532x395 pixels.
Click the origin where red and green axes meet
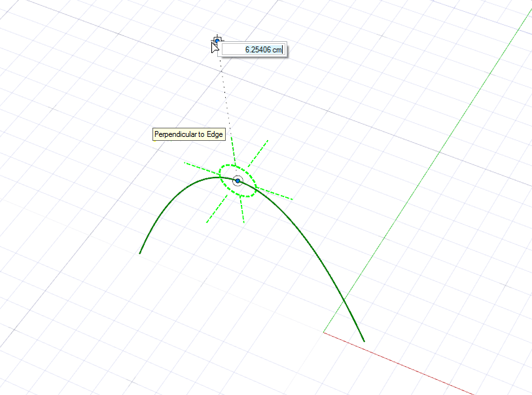[324, 331]
